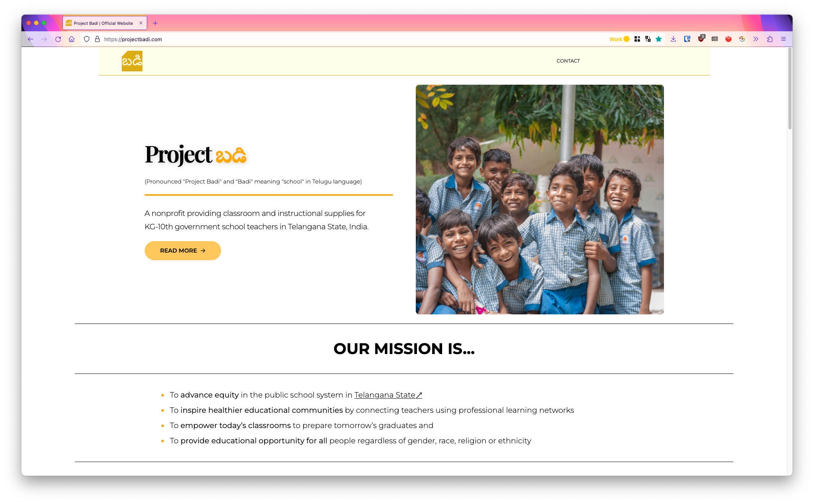Click the red tomato extension icon
Image resolution: width=814 pixels, height=504 pixels.
(x=728, y=39)
